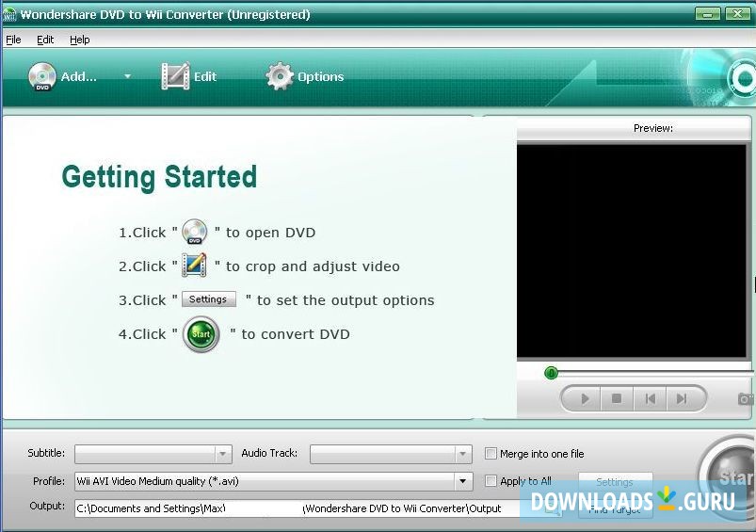Screen dimensions: 756x532
Task: Toggle the Apply to All checkbox
Action: pos(491,480)
